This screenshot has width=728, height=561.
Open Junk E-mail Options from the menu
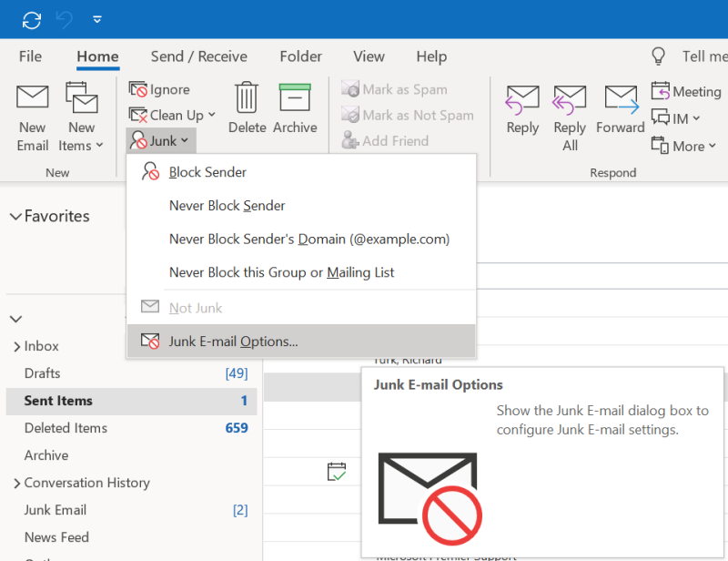pos(301,342)
